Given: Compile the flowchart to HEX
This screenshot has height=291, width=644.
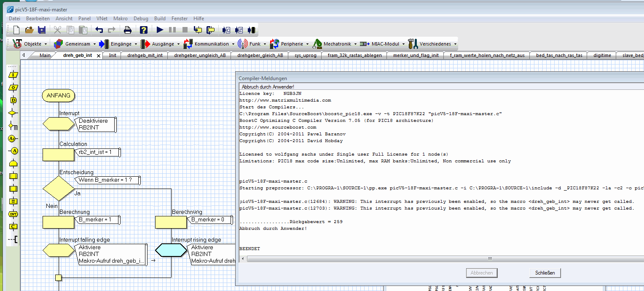Looking at the screenshot, I should click(239, 30).
